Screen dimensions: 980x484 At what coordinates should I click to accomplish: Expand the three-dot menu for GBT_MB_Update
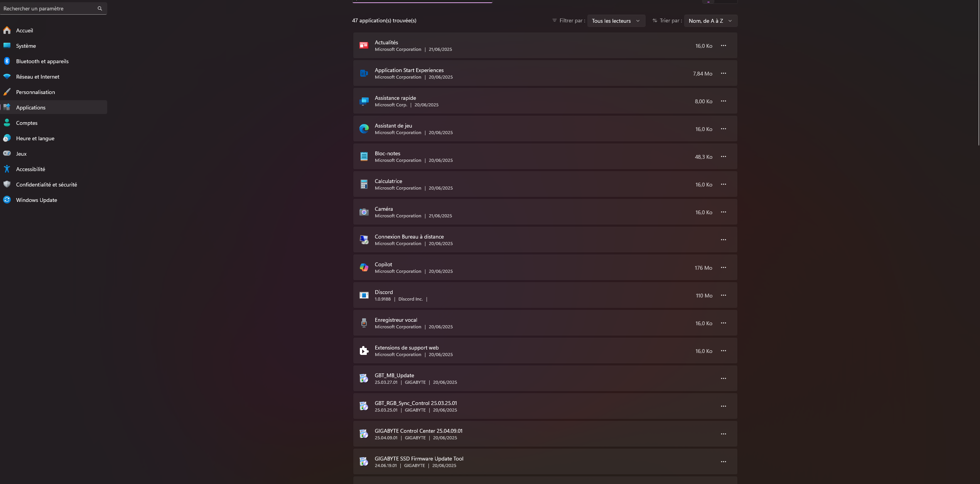pos(723,378)
